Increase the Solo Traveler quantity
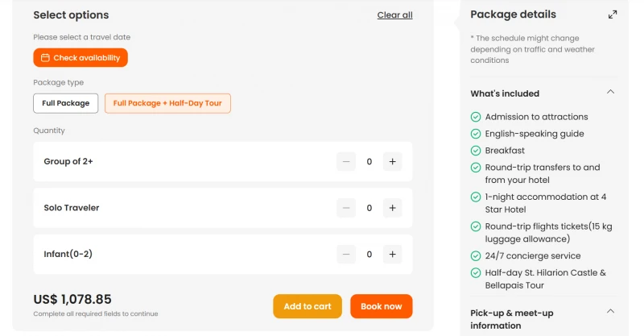The width and height of the screenshot is (644, 336). coord(392,208)
